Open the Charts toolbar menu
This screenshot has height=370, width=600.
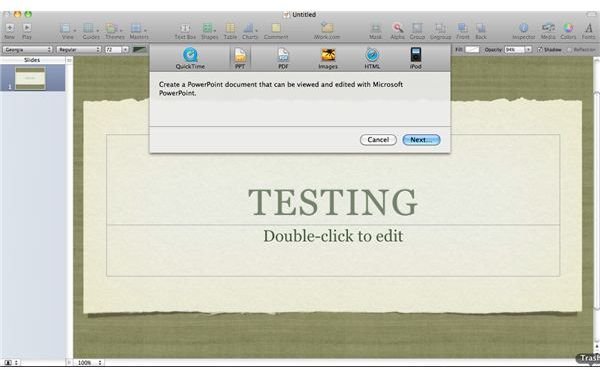pyautogui.click(x=250, y=31)
